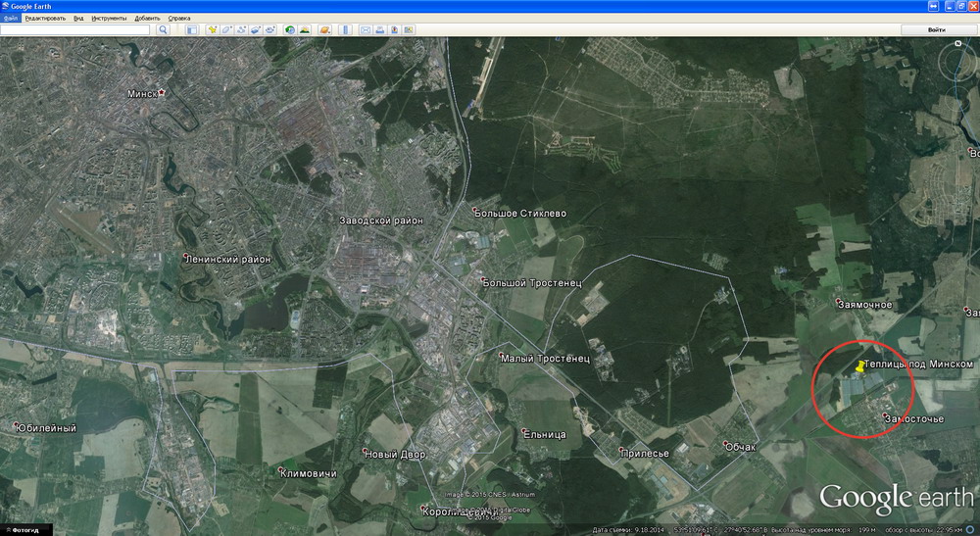Click the Фотогид button at bottom-left

(25, 530)
